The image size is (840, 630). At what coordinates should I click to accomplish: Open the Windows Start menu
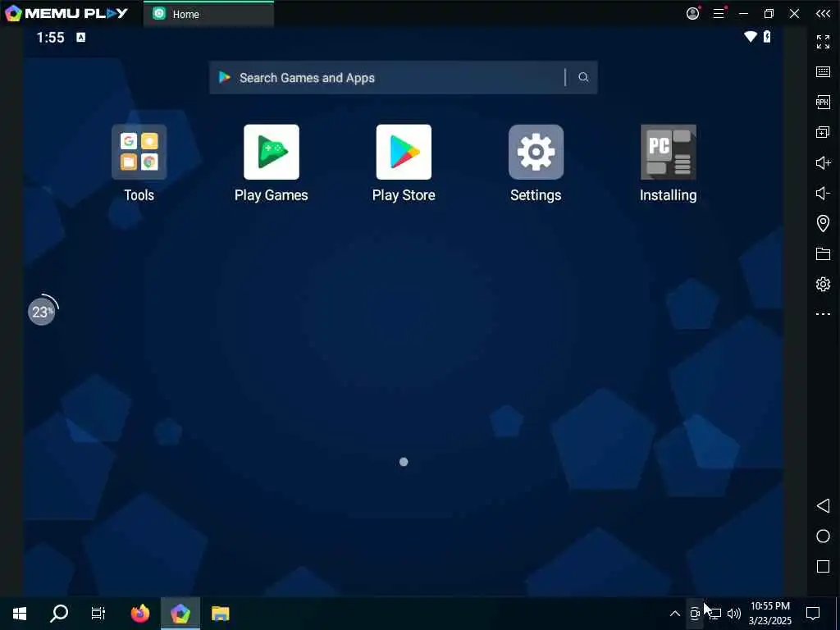click(20, 614)
